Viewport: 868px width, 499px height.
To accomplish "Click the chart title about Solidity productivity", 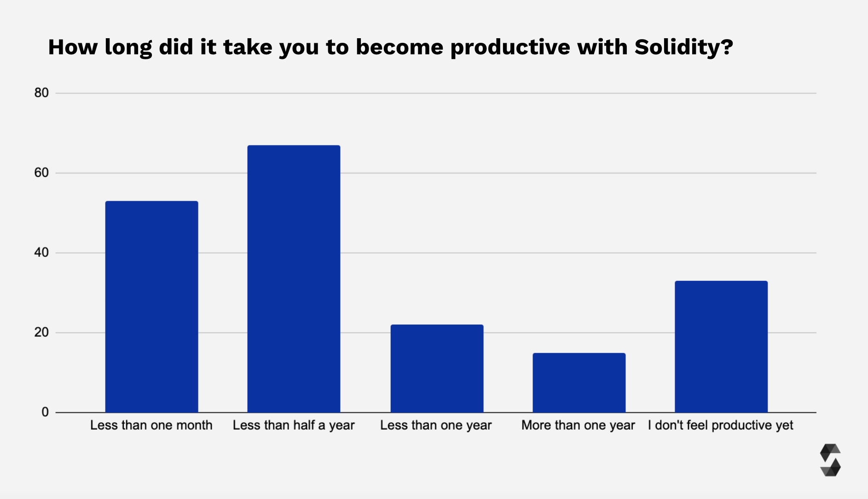I will coord(390,47).
